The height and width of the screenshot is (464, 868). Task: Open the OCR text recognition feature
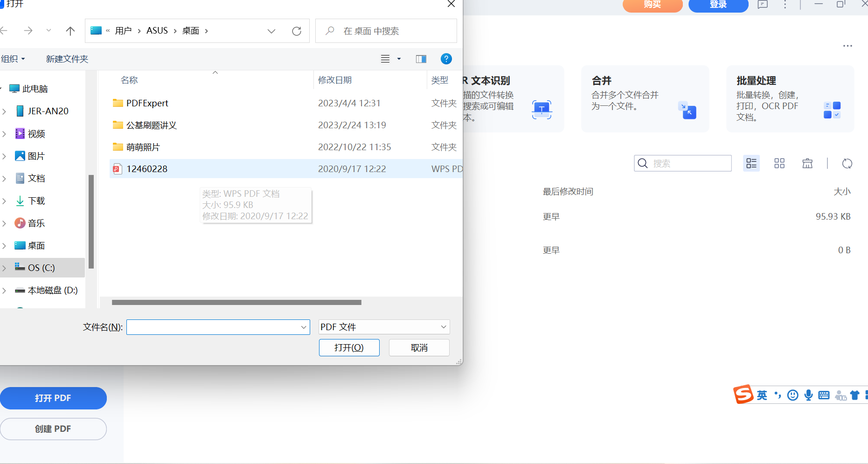point(541,110)
